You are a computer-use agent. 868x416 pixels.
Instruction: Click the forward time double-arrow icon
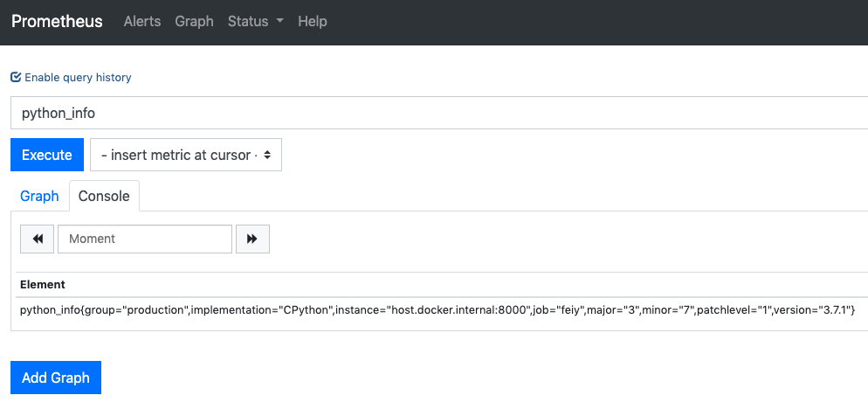252,239
